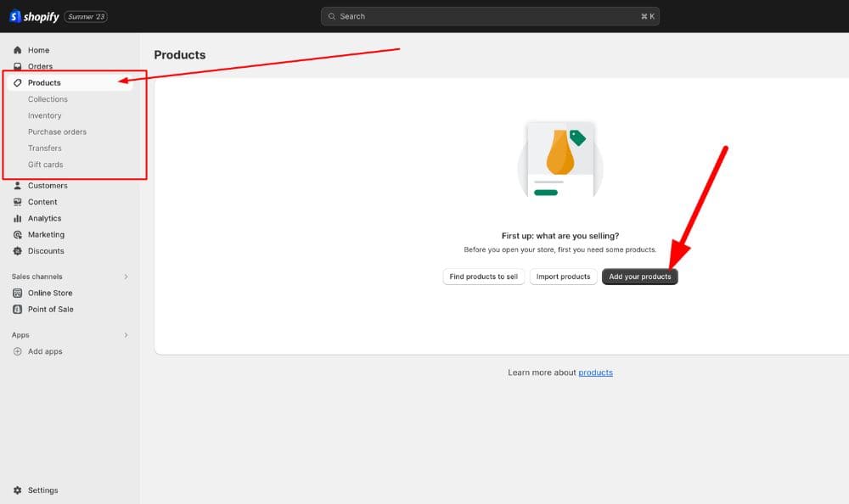Image resolution: width=849 pixels, height=504 pixels.
Task: Click the Home house icon
Action: click(x=18, y=50)
